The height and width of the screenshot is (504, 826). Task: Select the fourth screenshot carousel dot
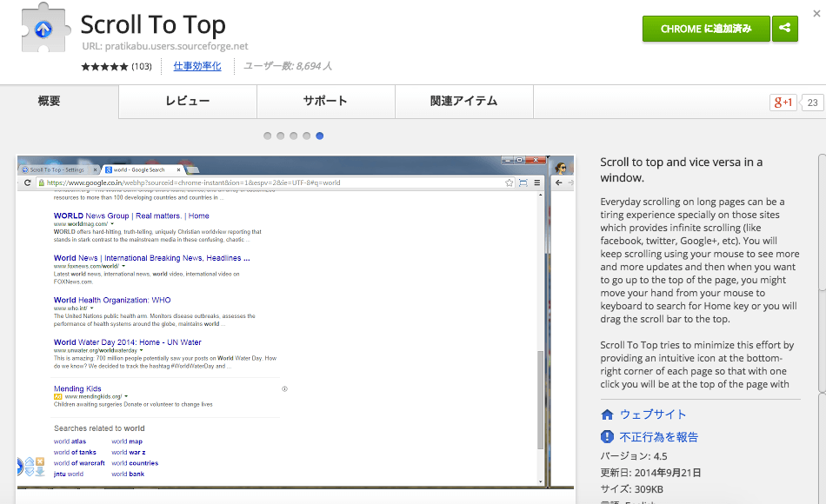click(307, 136)
